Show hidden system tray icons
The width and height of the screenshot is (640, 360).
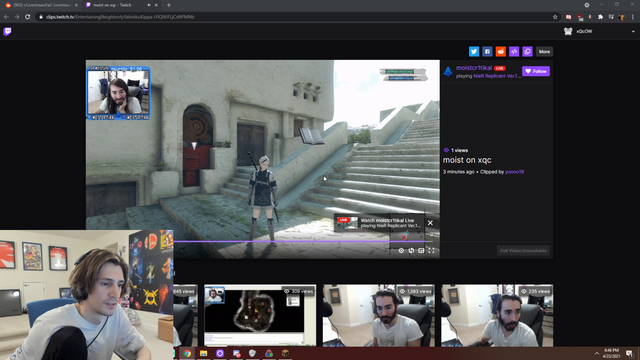click(x=596, y=353)
